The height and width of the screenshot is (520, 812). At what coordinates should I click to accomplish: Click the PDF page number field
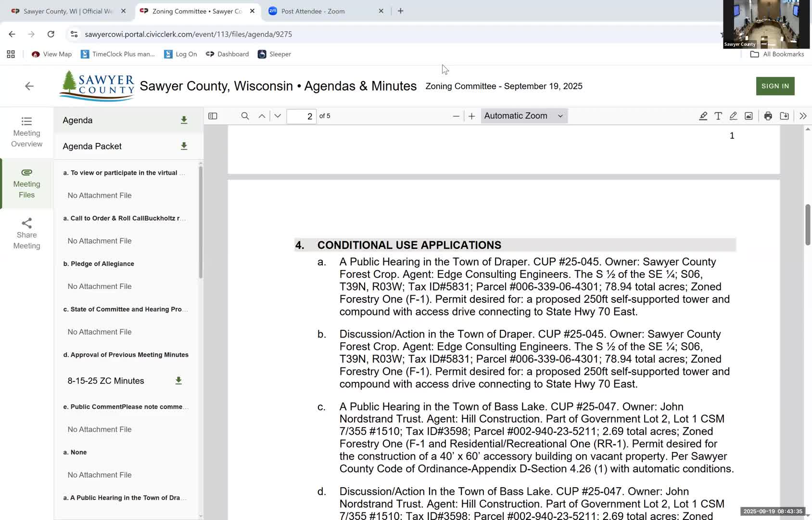[302, 117]
